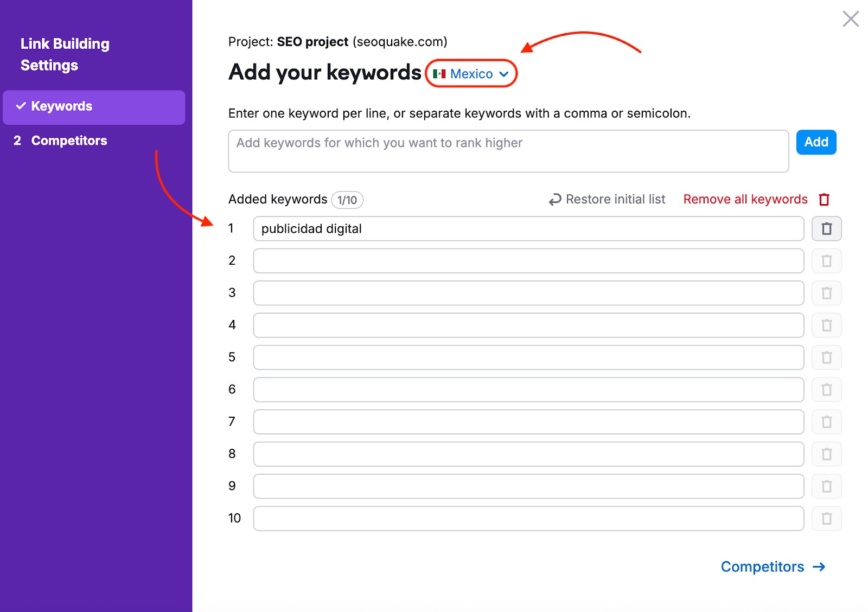
Task: Close the Link Building Settings dialog
Action: point(851,19)
